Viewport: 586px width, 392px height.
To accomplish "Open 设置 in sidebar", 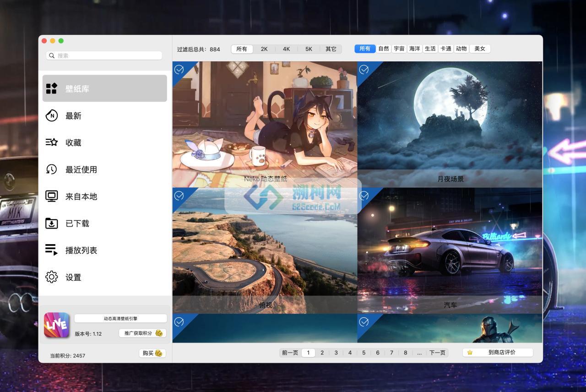I will (x=105, y=277).
